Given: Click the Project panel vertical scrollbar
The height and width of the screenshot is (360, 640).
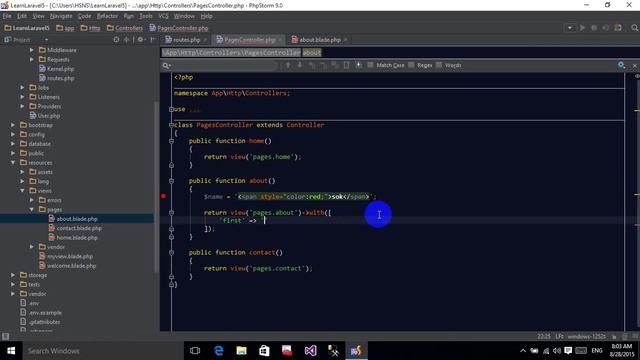Looking at the screenshot, I should [x=156, y=186].
